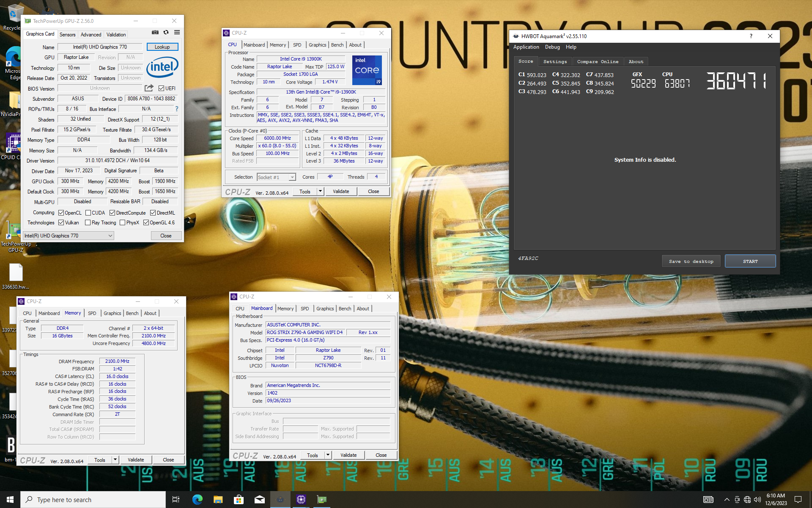
Task: Select Settings tab in Aquamark
Action: click(x=555, y=62)
